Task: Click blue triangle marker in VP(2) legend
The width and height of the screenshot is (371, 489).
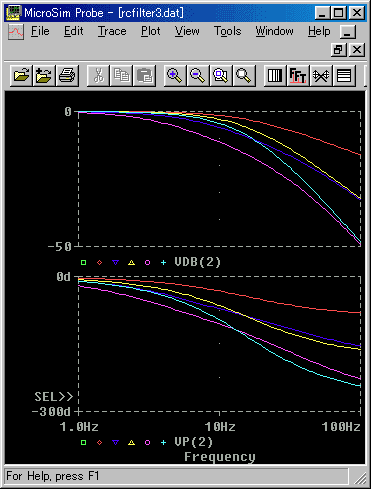Action: [115, 443]
